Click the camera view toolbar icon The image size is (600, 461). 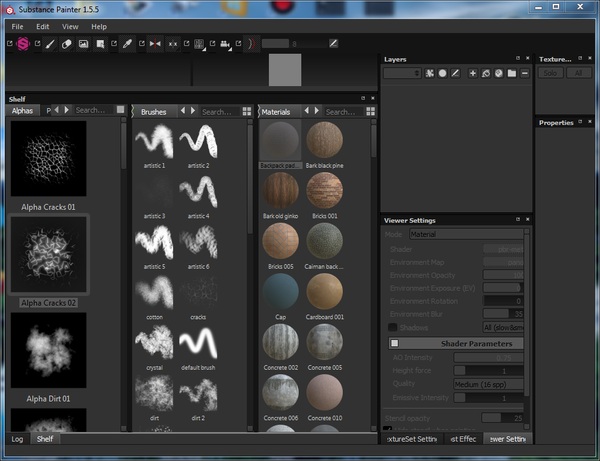(224, 44)
